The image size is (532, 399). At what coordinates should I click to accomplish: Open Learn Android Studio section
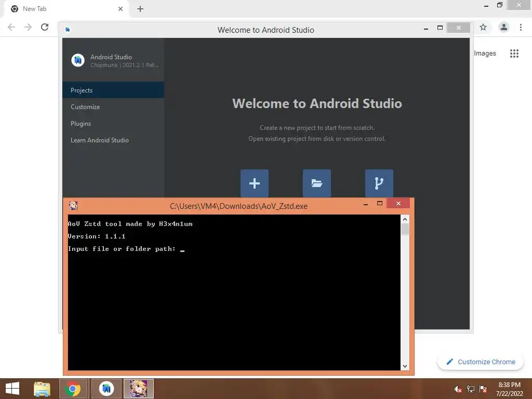pyautogui.click(x=113, y=140)
